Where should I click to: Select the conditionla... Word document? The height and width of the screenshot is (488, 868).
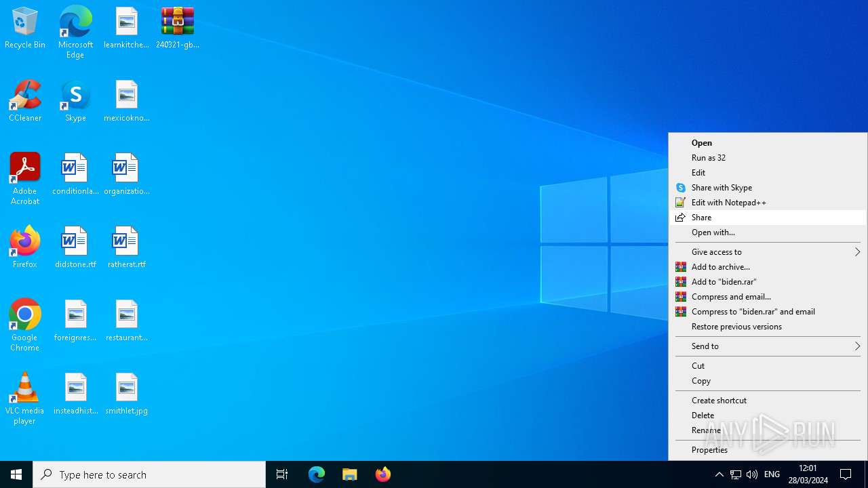[75, 175]
